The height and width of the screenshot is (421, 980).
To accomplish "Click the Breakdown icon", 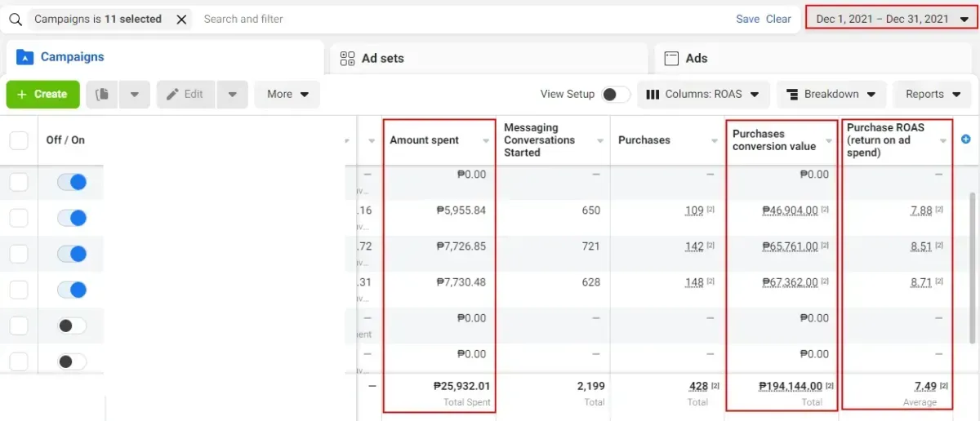I will [x=792, y=95].
